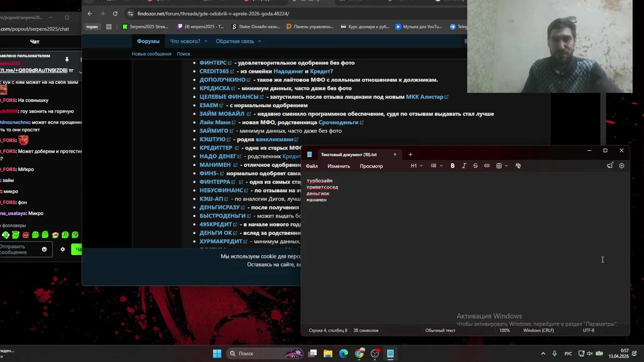
Task: Add a new Notepad tab with plus
Action: click(x=410, y=154)
